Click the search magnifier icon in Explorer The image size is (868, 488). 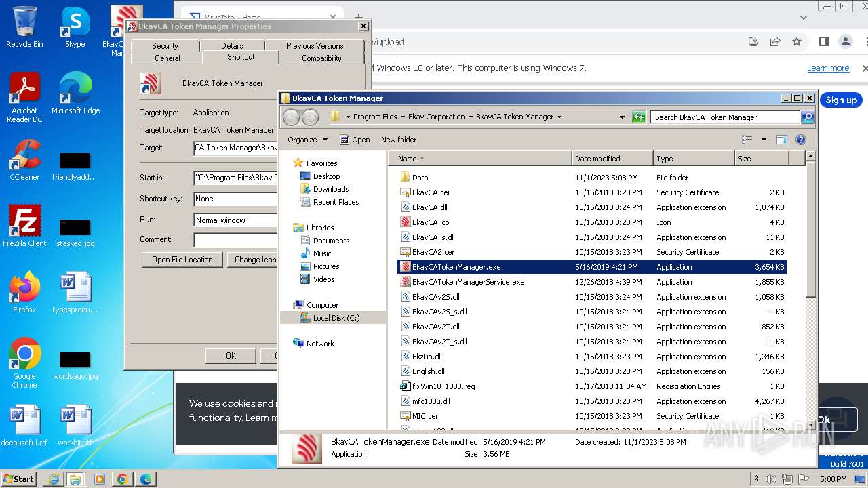click(807, 117)
